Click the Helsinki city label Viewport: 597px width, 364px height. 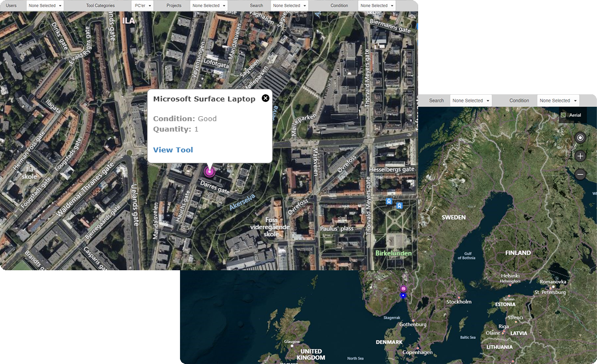(x=510, y=276)
